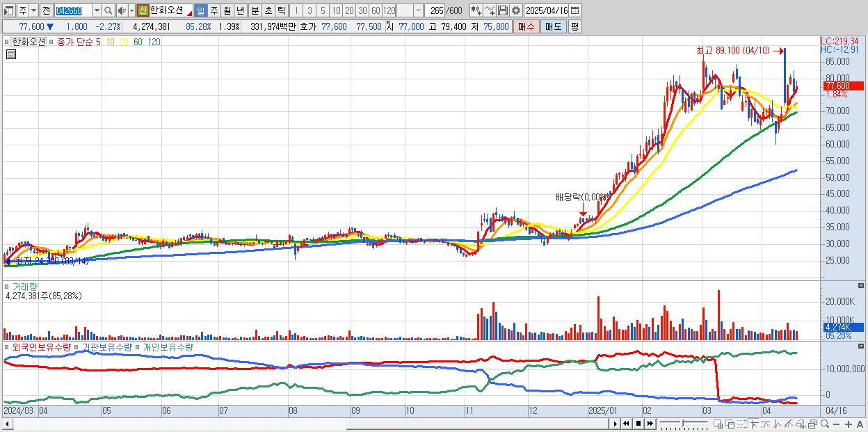The image size is (868, 432).
Task: Select the 분 minute chart period
Action: [255, 10]
